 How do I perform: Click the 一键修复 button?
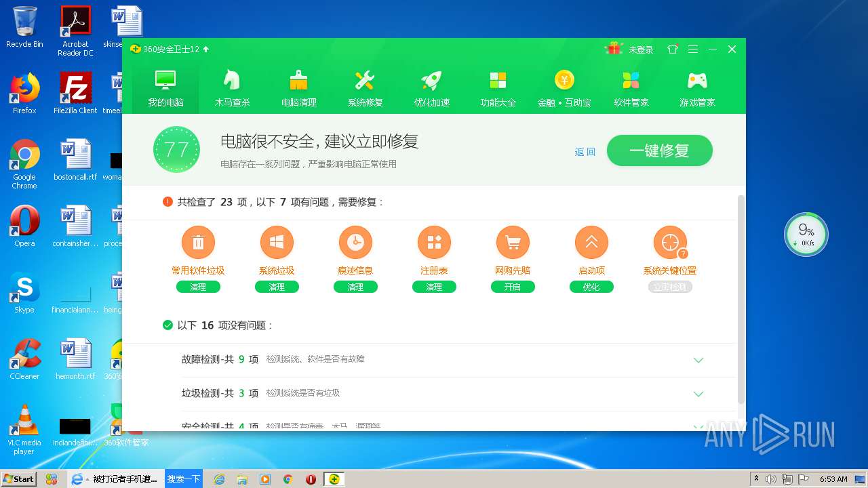(x=659, y=150)
